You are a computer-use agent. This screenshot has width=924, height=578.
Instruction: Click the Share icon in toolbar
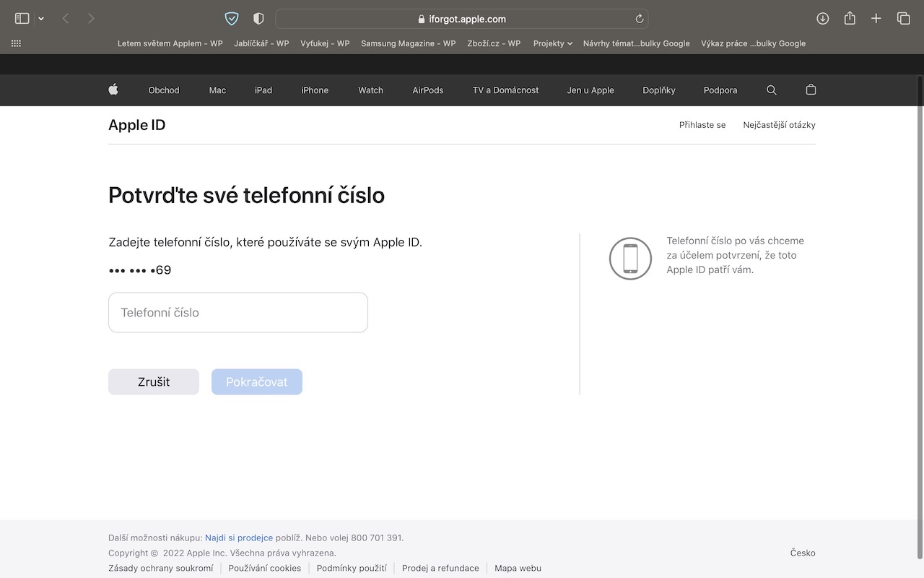pos(850,19)
